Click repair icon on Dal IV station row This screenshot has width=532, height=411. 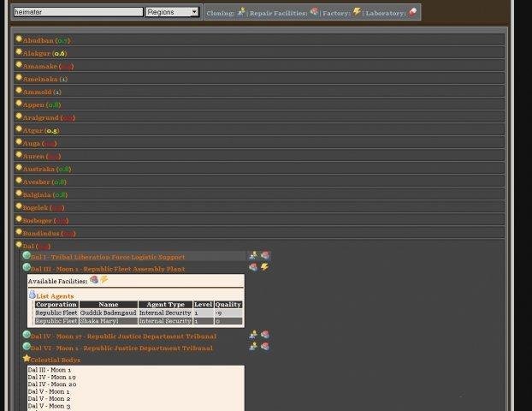[x=265, y=335]
